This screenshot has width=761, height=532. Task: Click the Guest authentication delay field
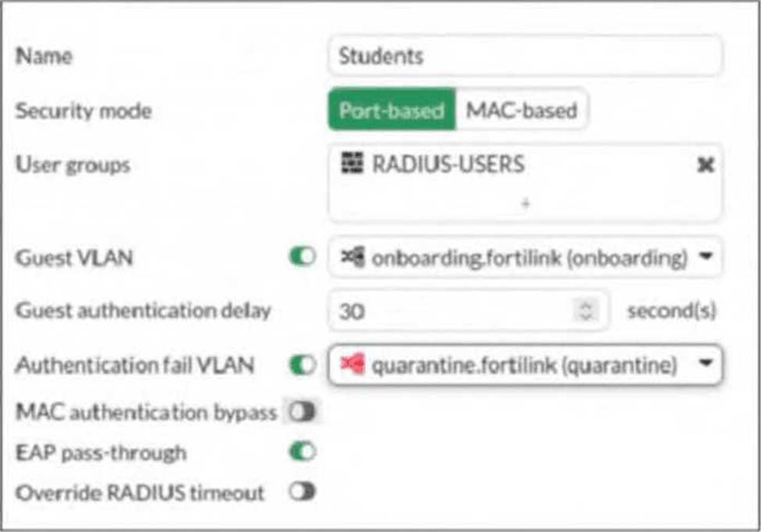point(453,311)
